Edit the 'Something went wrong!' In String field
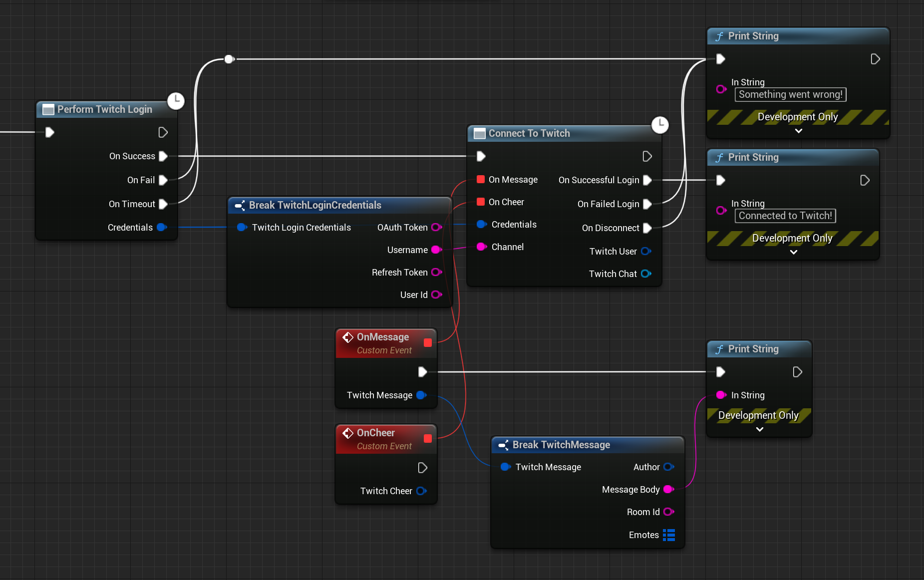 tap(790, 95)
